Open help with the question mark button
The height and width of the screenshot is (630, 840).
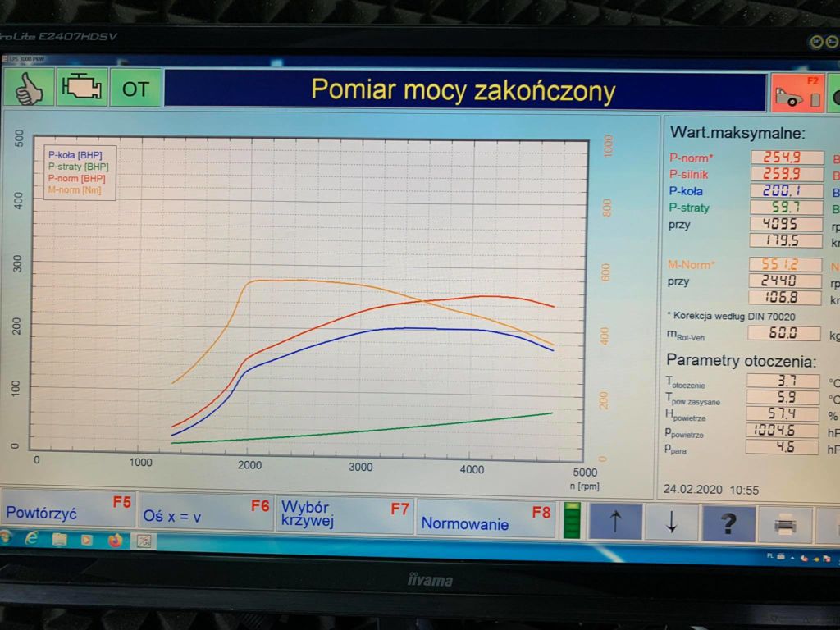point(728,523)
